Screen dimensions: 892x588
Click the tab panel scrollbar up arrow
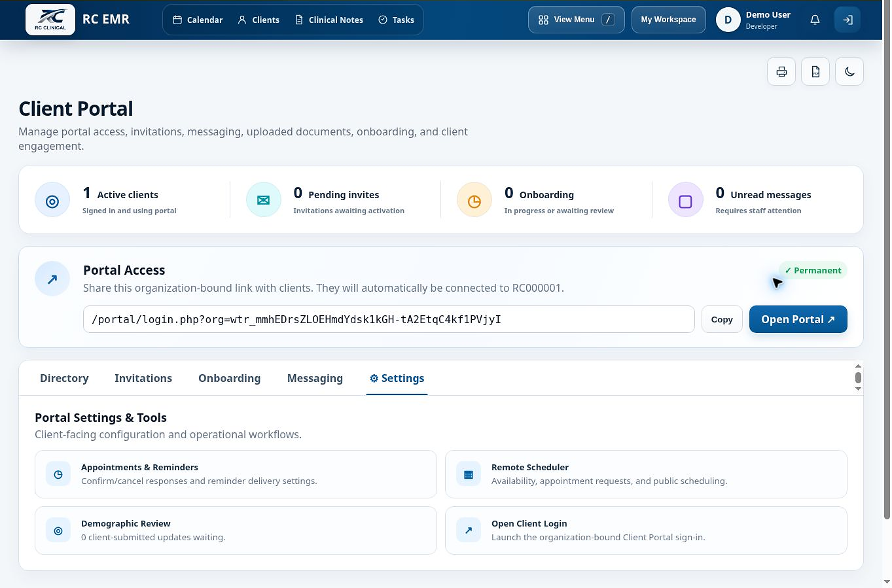pos(859,366)
